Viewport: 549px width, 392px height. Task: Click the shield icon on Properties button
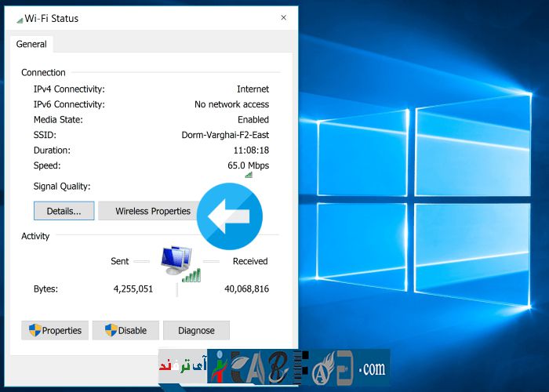tap(35, 330)
